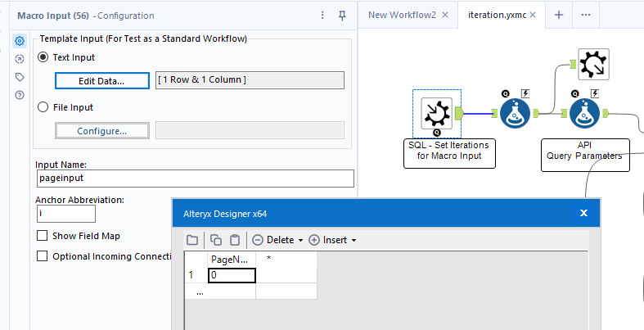Viewport: 644px width, 330px height.
Task: Open the Insert dropdown arrow
Action: click(354, 241)
